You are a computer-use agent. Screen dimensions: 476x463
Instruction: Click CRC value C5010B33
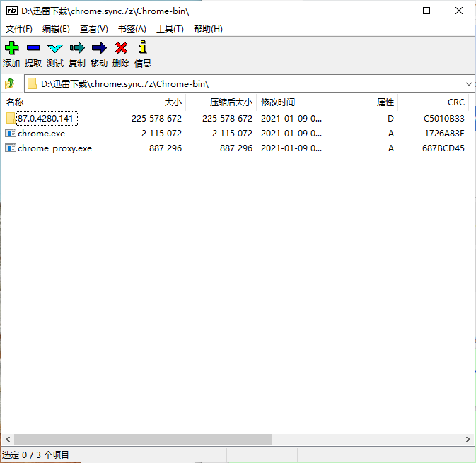(x=444, y=118)
